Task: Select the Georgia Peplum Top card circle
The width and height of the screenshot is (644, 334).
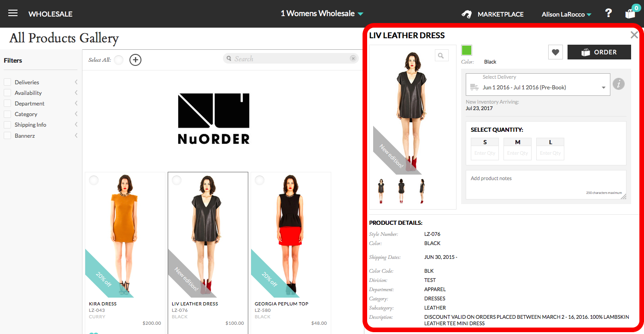Action: [260, 180]
